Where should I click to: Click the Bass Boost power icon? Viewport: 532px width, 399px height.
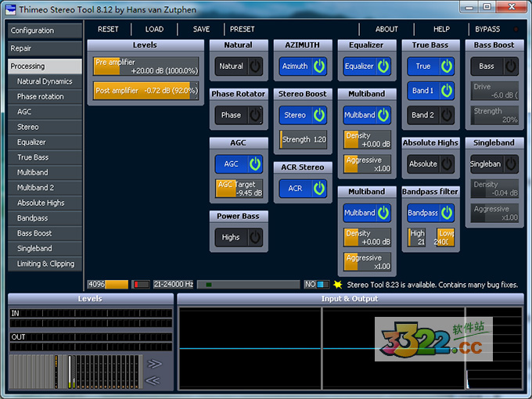pos(510,66)
